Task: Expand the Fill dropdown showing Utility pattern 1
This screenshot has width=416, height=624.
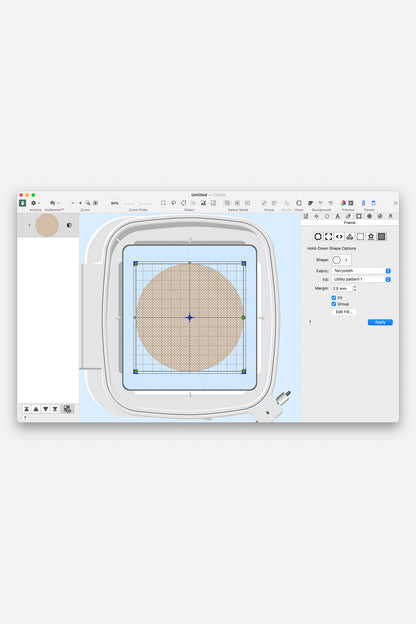Action: pyautogui.click(x=361, y=279)
